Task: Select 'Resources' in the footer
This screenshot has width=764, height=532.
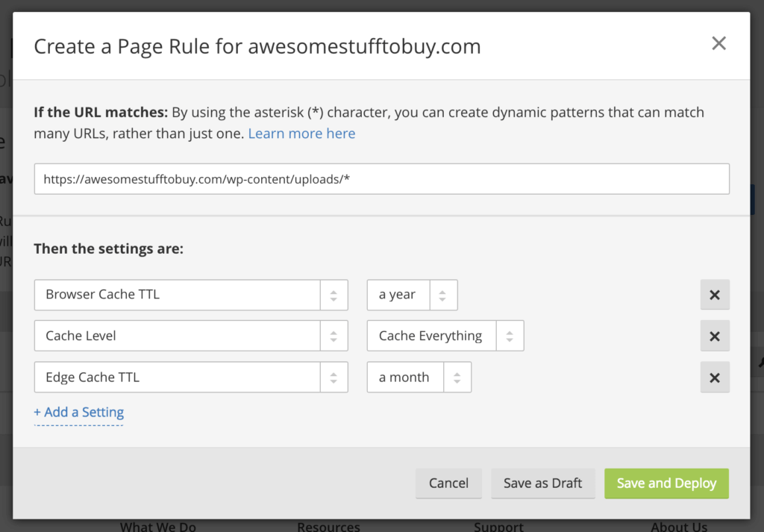Action: click(328, 526)
